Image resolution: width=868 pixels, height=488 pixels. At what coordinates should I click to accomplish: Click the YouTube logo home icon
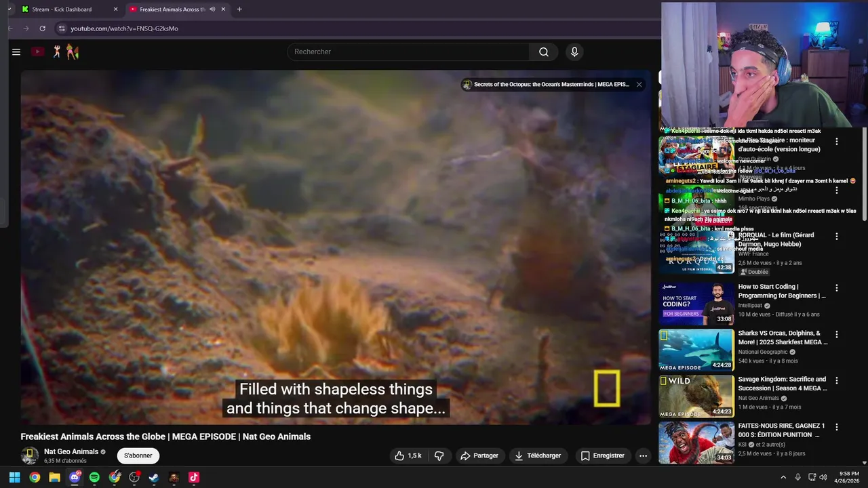pos(38,52)
